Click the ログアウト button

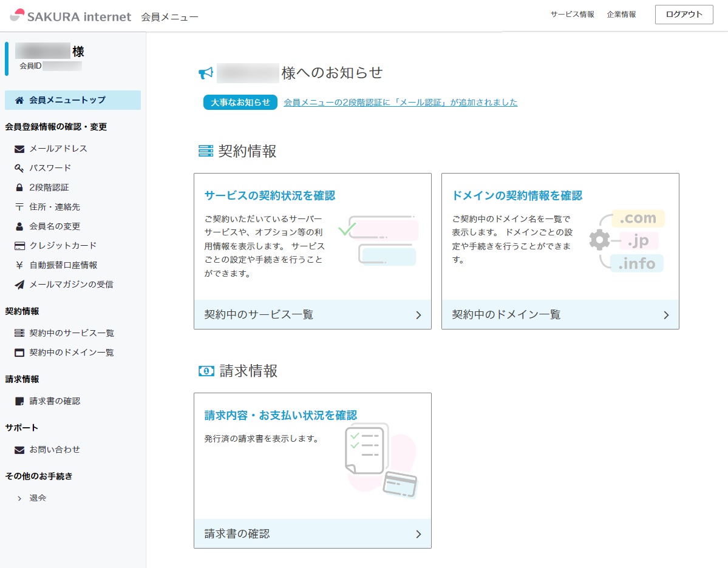684,14
